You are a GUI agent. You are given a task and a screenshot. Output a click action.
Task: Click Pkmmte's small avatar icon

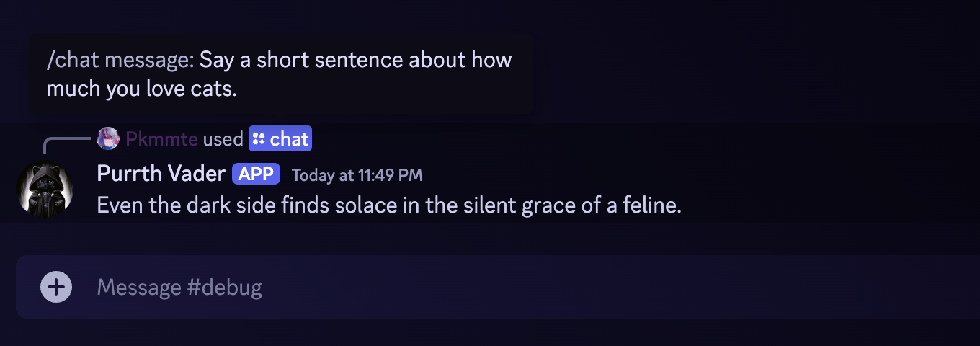(x=108, y=138)
